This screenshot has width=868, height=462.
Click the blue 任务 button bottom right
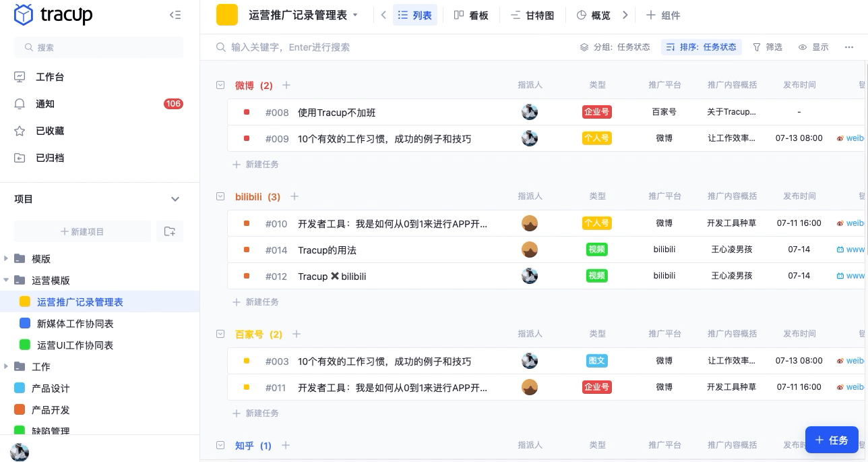tap(832, 439)
